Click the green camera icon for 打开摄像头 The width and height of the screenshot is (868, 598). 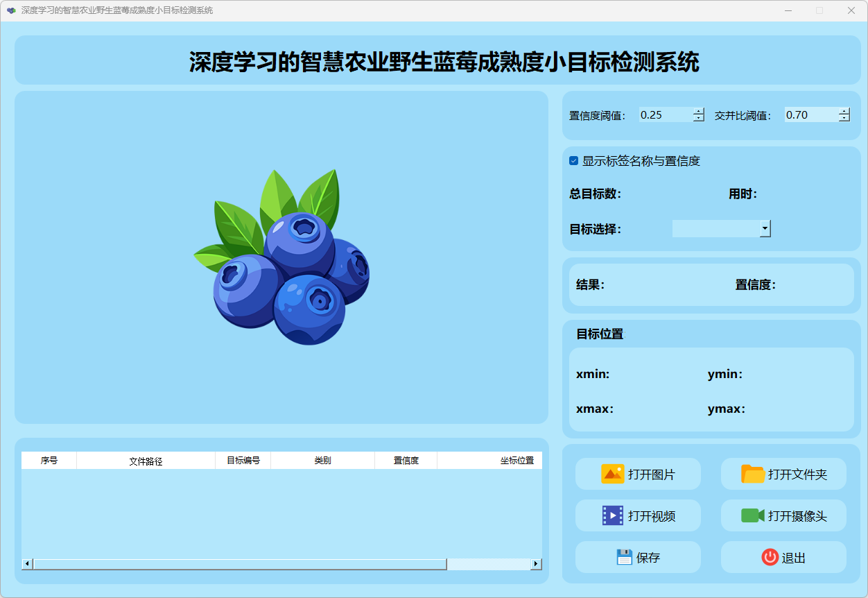point(752,515)
